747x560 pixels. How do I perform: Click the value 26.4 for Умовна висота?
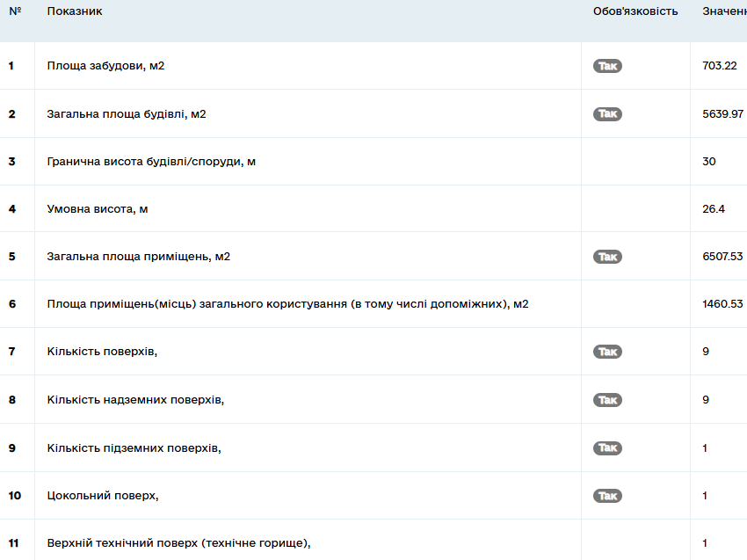[x=713, y=209]
